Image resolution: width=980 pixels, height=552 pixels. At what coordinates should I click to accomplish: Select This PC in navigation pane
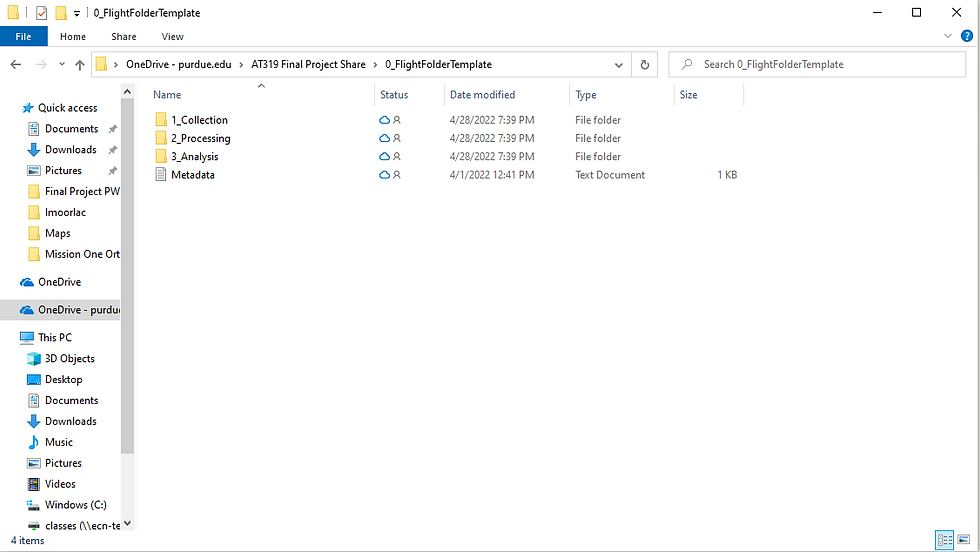coord(55,338)
